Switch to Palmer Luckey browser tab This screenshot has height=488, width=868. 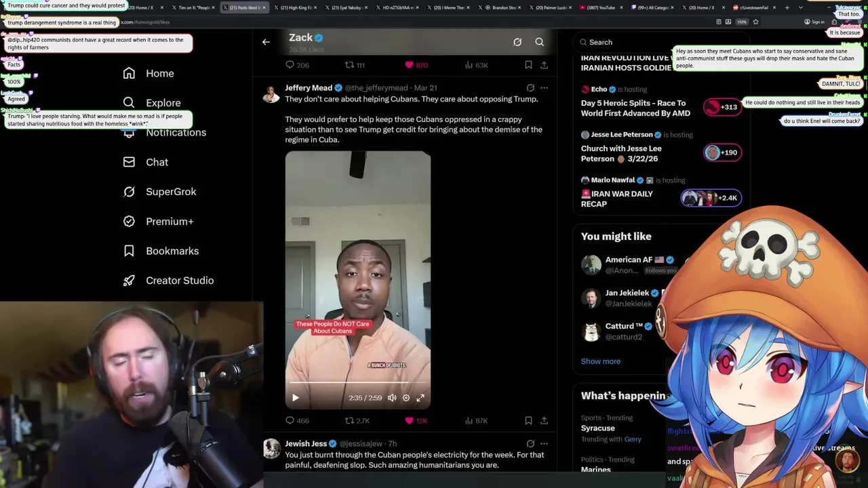click(x=551, y=7)
